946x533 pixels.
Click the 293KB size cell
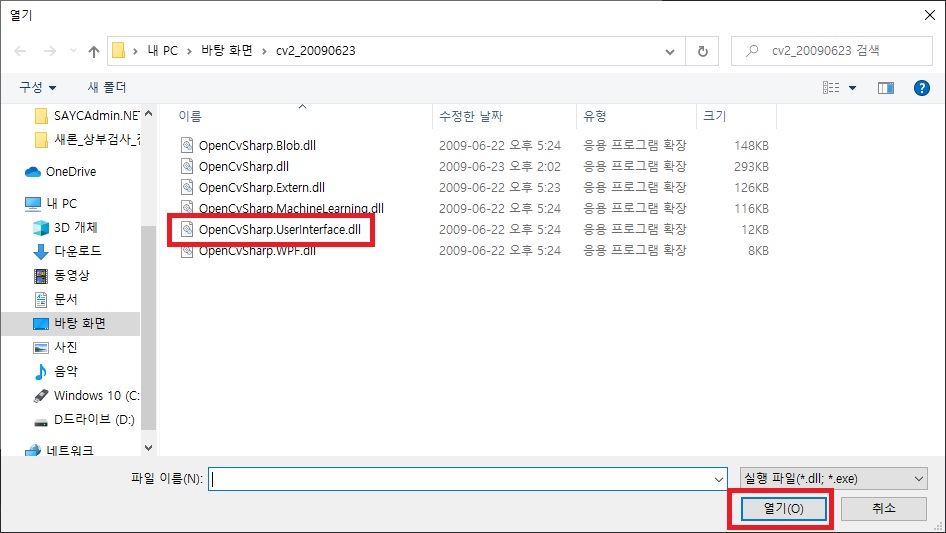pyautogui.click(x=751, y=167)
